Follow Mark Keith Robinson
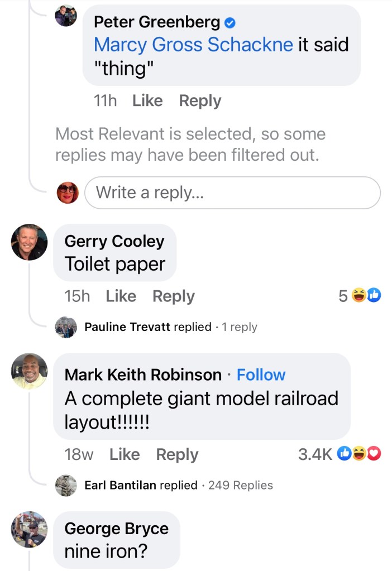The width and height of the screenshot is (392, 571). [261, 375]
